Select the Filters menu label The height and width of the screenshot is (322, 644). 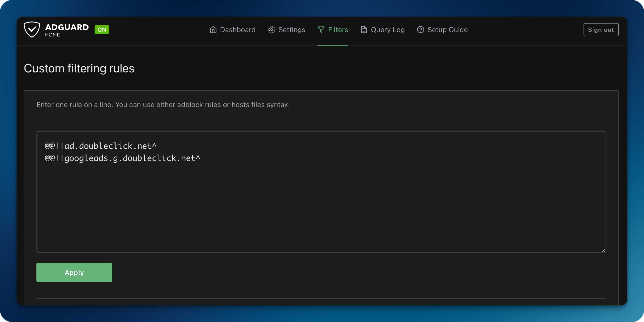tap(338, 30)
